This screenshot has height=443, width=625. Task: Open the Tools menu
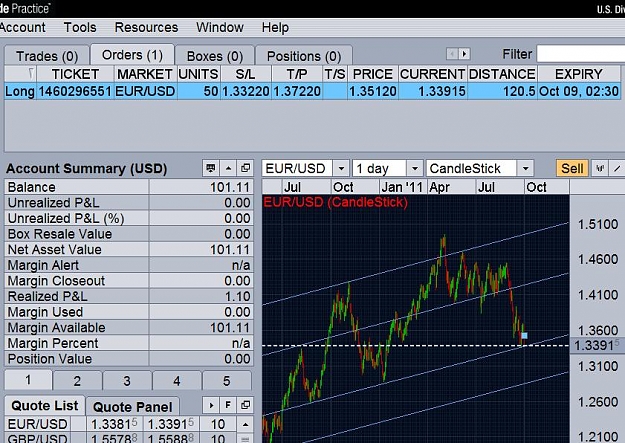(x=80, y=27)
